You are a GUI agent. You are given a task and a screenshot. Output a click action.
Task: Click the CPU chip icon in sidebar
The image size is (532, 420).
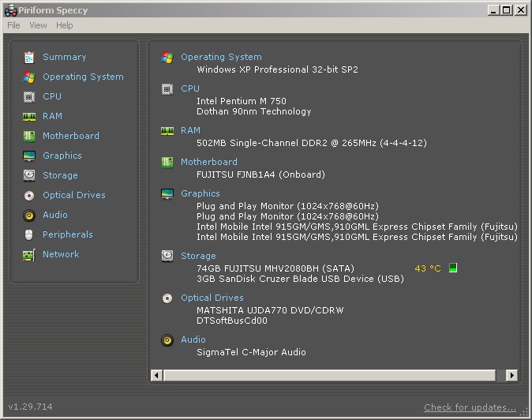29,97
